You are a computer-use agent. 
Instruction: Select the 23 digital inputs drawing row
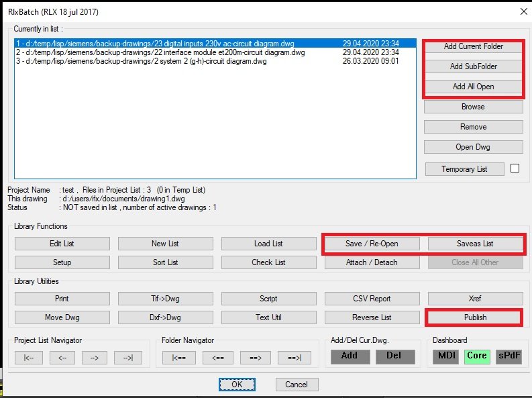pos(215,44)
